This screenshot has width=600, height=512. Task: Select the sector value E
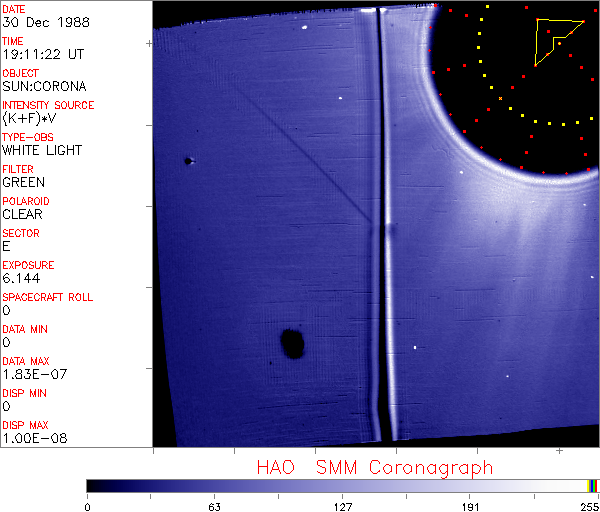[x=6, y=246]
